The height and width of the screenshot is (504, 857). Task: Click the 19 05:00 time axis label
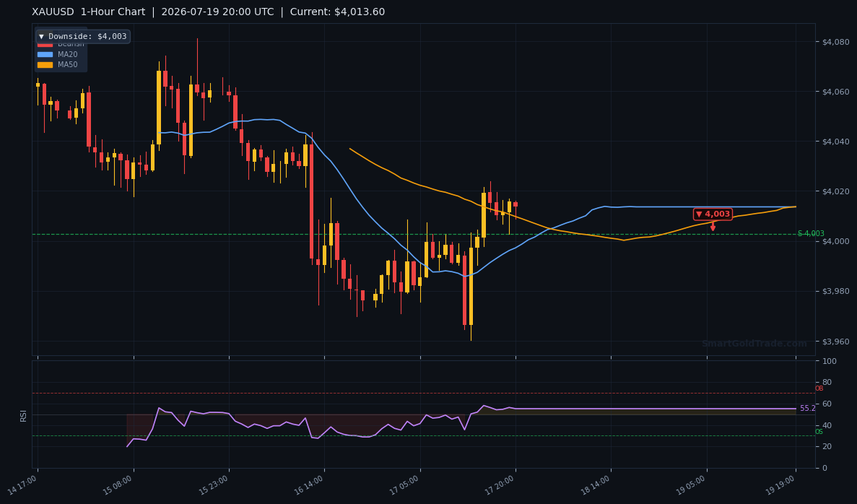(x=692, y=485)
